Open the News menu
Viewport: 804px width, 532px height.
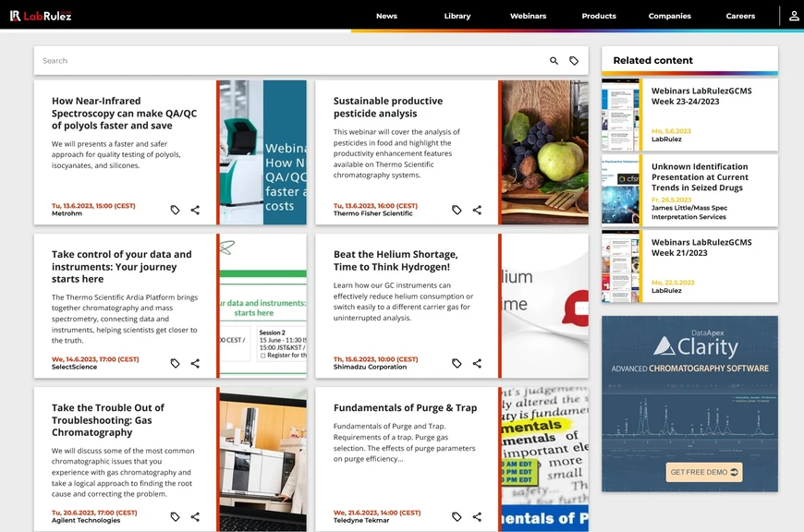[x=386, y=16]
